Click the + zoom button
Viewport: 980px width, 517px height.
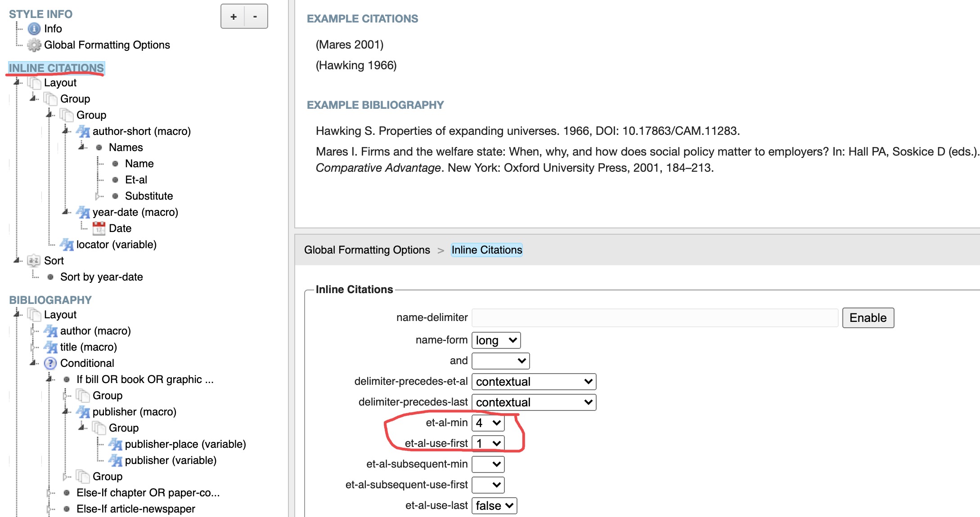coord(233,16)
